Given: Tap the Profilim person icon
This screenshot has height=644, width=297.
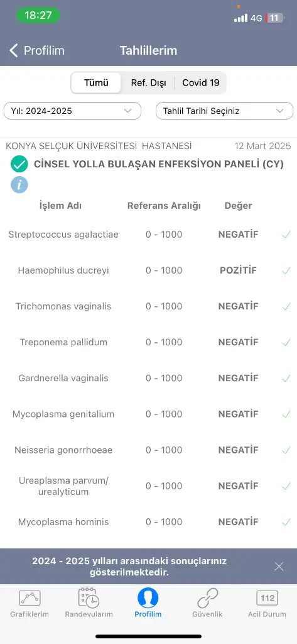Looking at the screenshot, I should (x=148, y=597).
